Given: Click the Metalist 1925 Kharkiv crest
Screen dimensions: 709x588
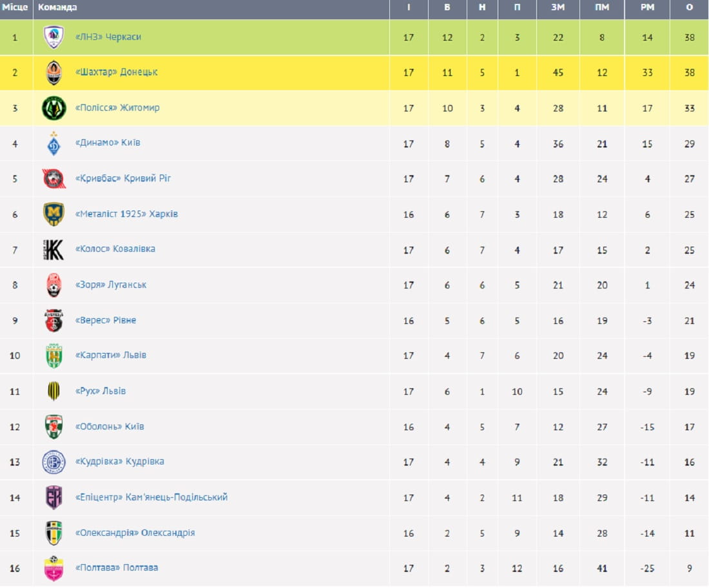Looking at the screenshot, I should pyautogui.click(x=54, y=214).
